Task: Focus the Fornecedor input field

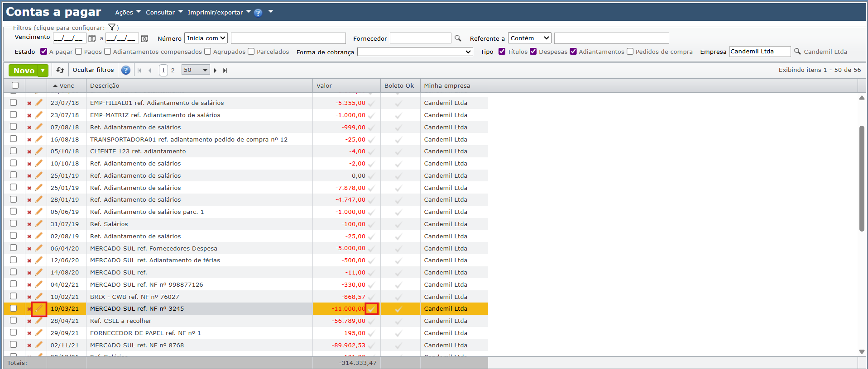Action: (421, 38)
